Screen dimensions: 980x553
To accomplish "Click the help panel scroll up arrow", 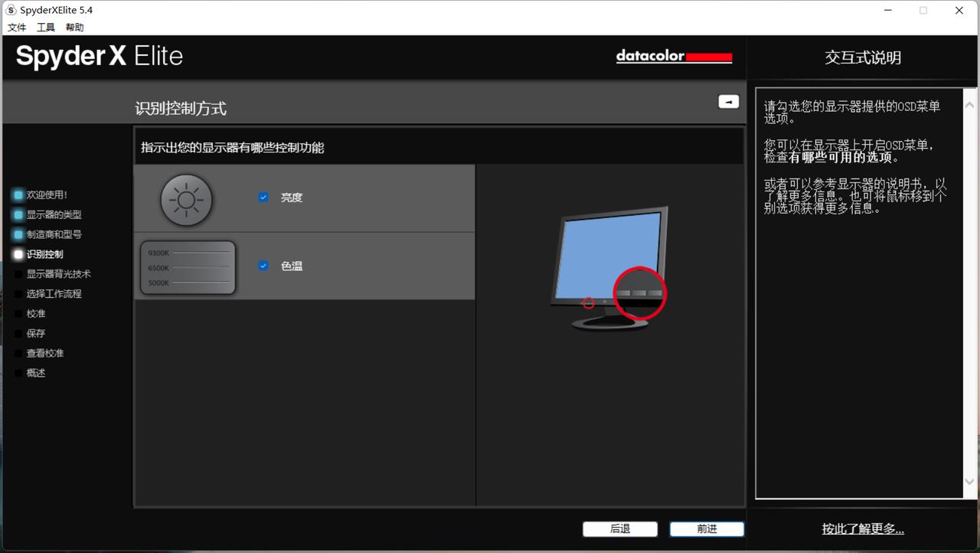I will tap(969, 105).
